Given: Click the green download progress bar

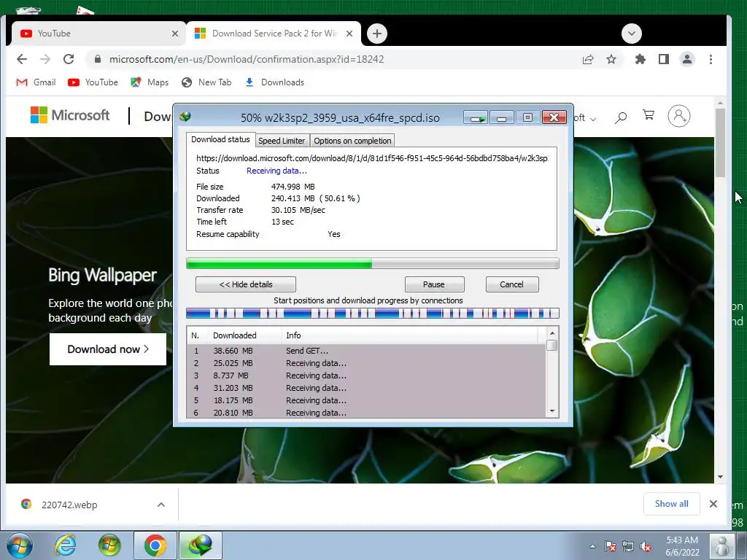Looking at the screenshot, I should coord(372,263).
